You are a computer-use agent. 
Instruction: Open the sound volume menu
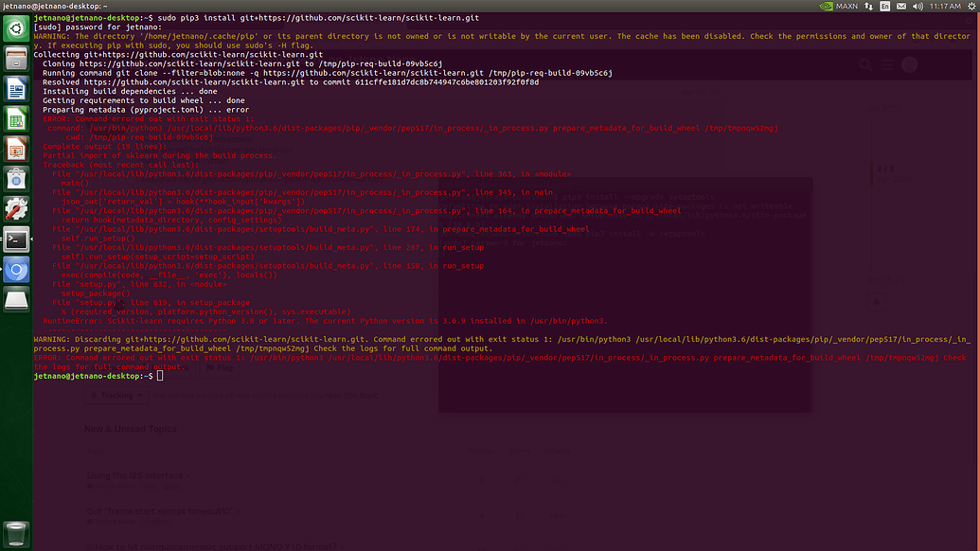click(918, 6)
